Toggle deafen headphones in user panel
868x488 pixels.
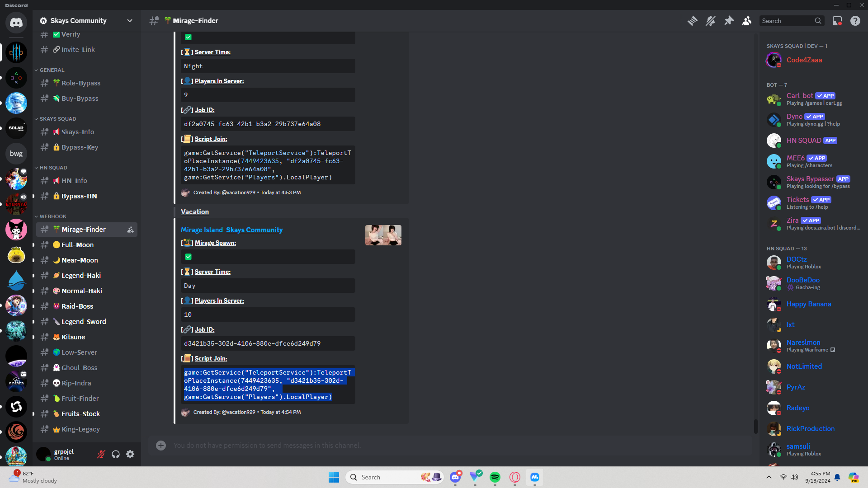(x=116, y=454)
